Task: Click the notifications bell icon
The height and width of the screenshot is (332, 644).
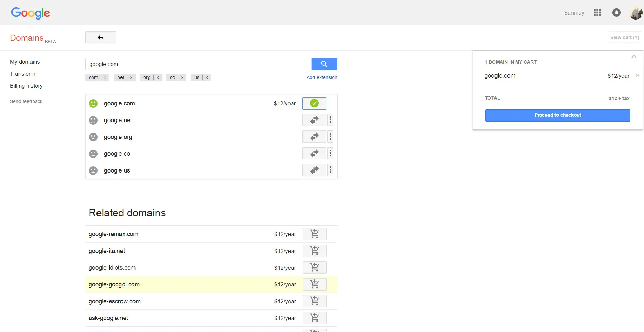Action: tap(616, 12)
